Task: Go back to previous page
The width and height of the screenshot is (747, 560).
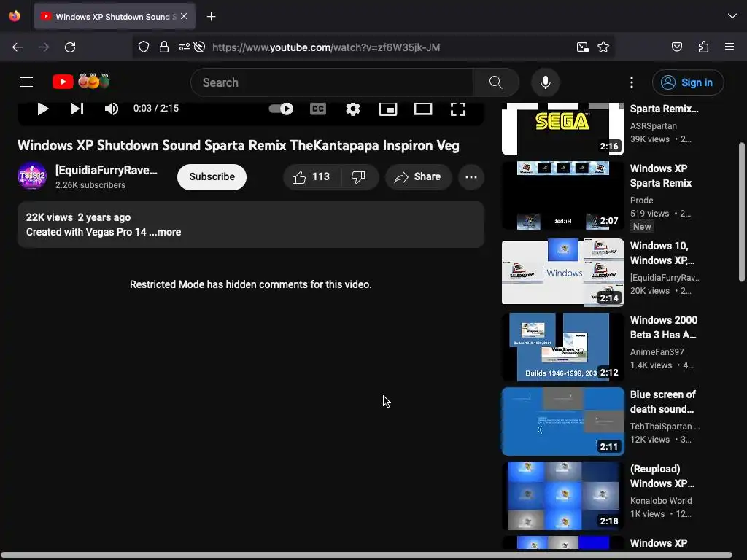Action: [x=18, y=47]
